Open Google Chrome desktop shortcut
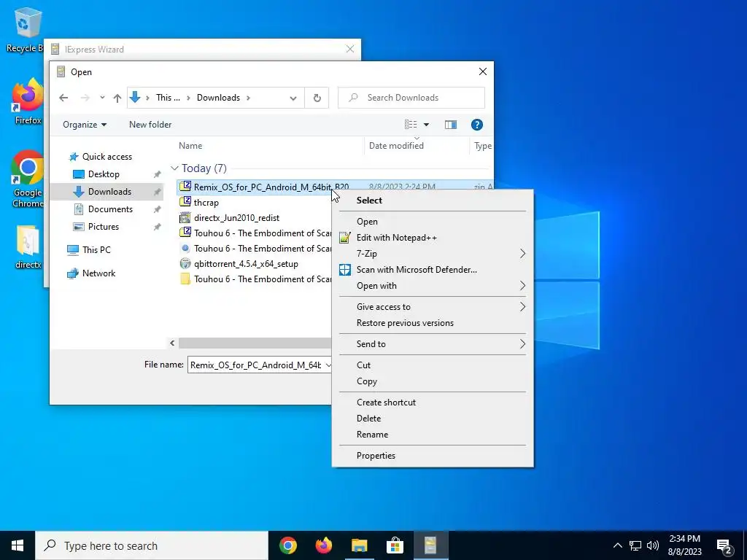The image size is (747, 560). (28, 179)
